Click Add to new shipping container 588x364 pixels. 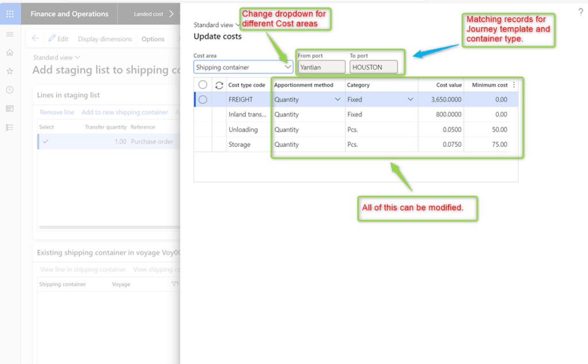point(125,113)
